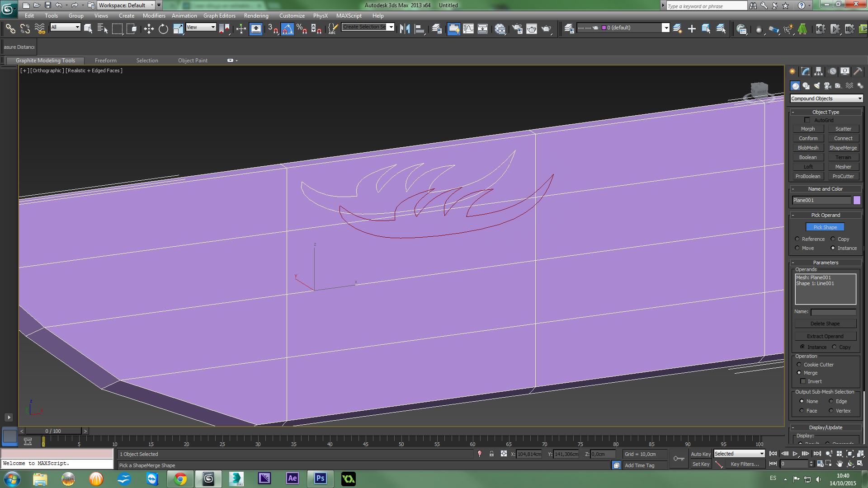The height and width of the screenshot is (488, 868).
Task: Launch Chrome from the taskbar
Action: point(180,479)
